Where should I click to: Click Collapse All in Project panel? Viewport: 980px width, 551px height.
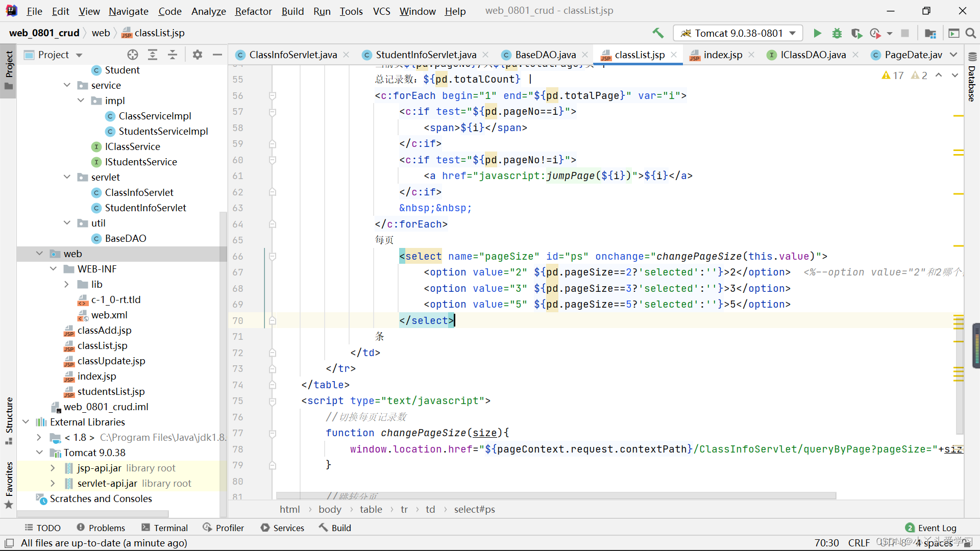173,55
